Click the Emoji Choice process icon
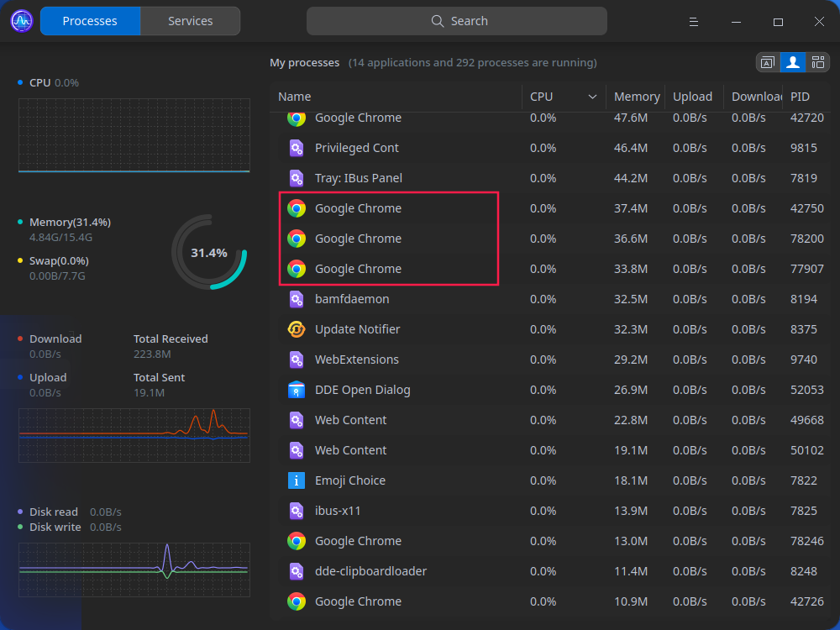 tap(296, 480)
